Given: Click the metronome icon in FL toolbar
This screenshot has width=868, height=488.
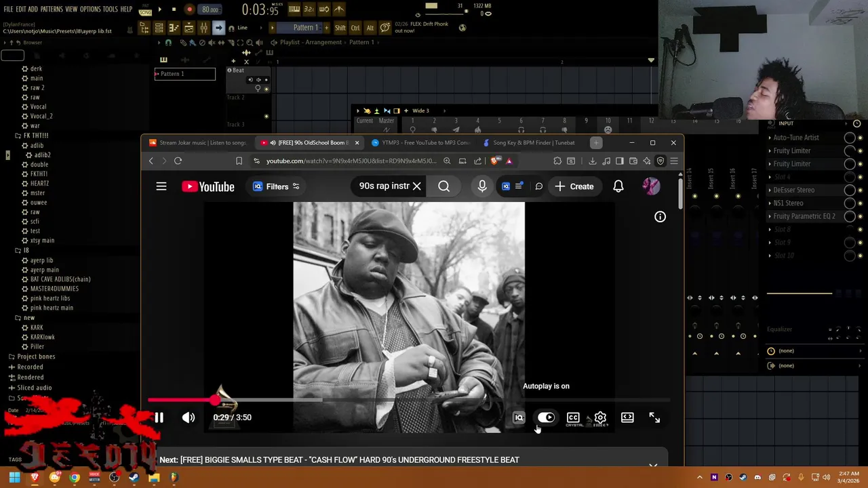Looking at the screenshot, I should pos(338,9).
